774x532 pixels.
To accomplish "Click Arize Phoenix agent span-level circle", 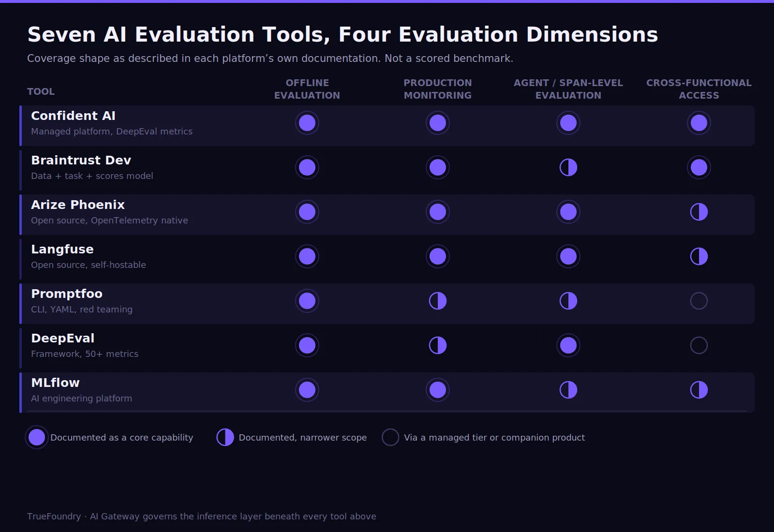I will (568, 212).
